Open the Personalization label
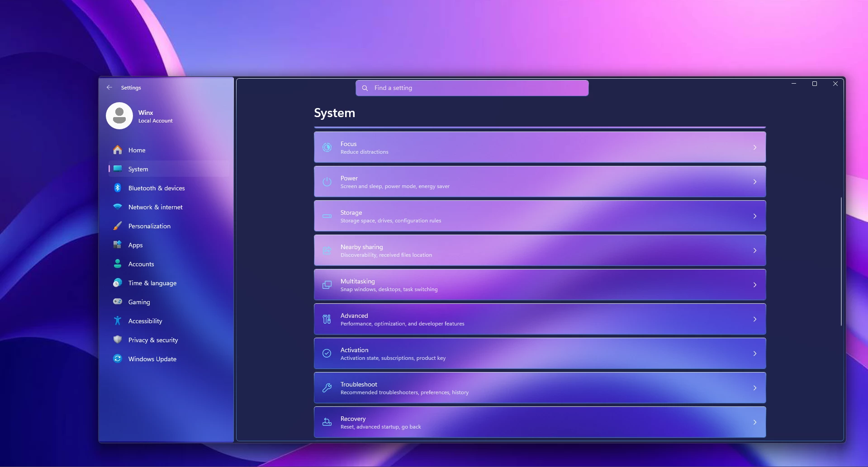 (x=149, y=226)
